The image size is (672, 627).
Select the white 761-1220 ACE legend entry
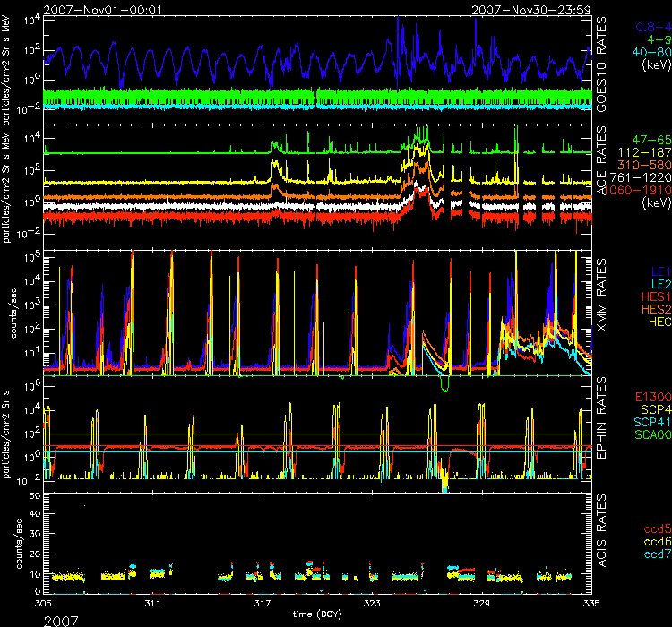point(641,177)
